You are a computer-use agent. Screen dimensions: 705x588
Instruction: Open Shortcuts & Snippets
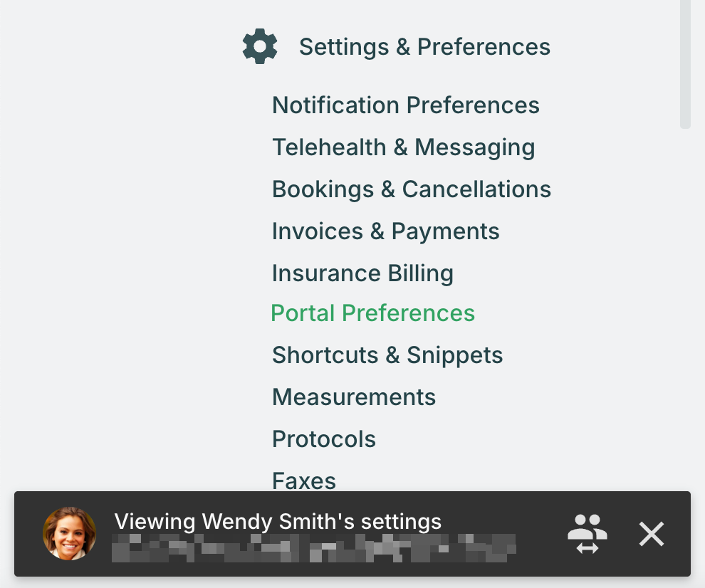point(387,355)
